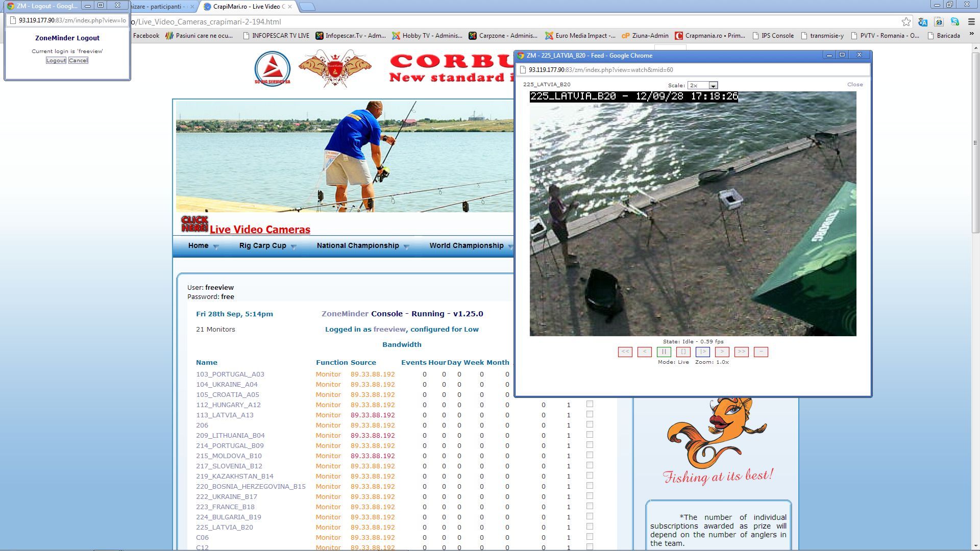
Task: Switch to the CrapiMari.ro Live Video tab
Action: click(x=247, y=7)
